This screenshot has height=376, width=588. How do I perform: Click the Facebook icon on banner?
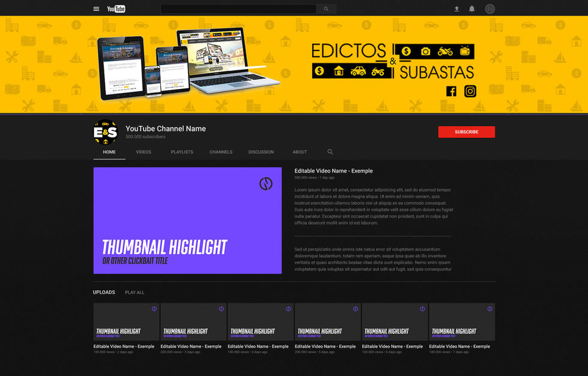[x=451, y=91]
